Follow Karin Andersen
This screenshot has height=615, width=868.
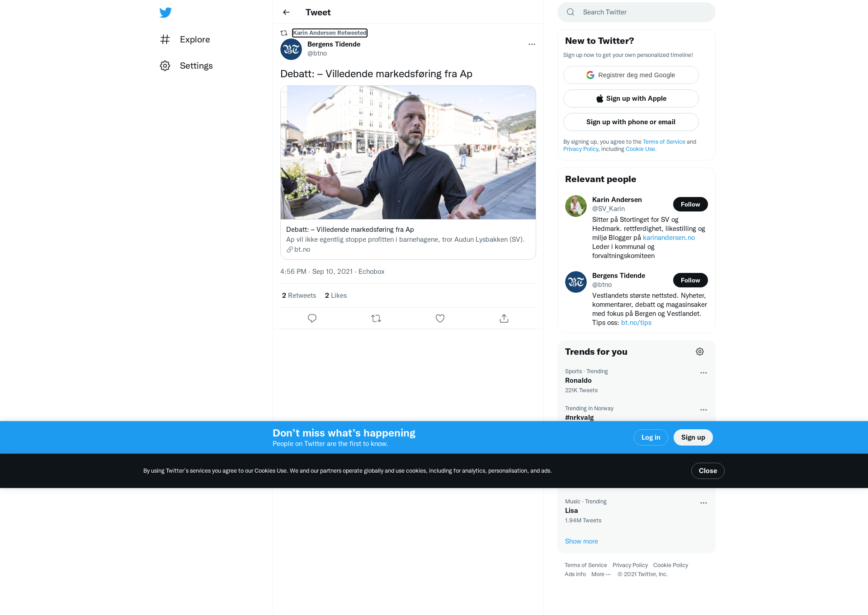point(690,204)
